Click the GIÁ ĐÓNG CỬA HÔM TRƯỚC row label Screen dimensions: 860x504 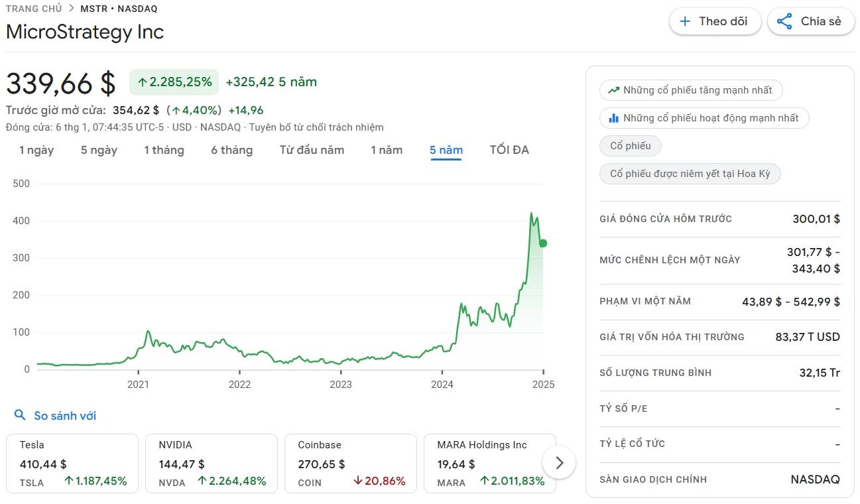tap(666, 219)
